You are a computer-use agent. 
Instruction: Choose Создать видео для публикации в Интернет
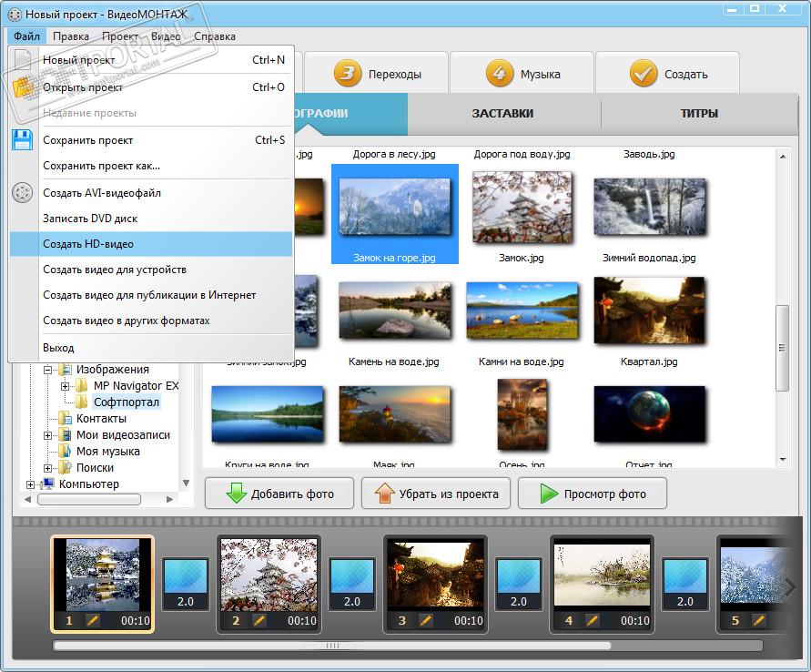tap(151, 295)
